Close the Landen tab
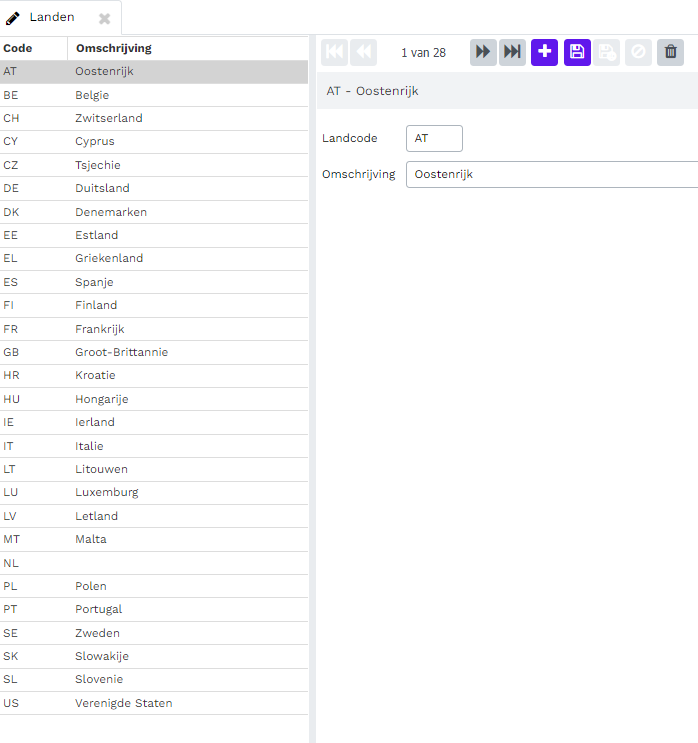 point(104,18)
